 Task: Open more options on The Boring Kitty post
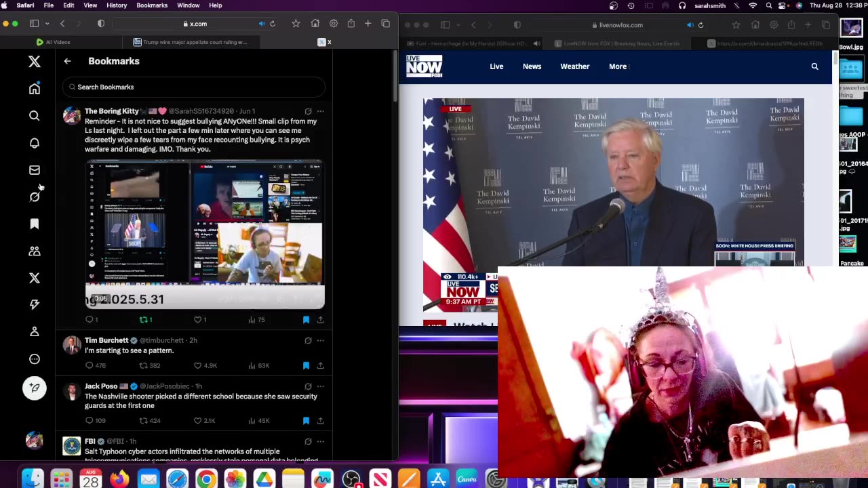[x=320, y=111]
